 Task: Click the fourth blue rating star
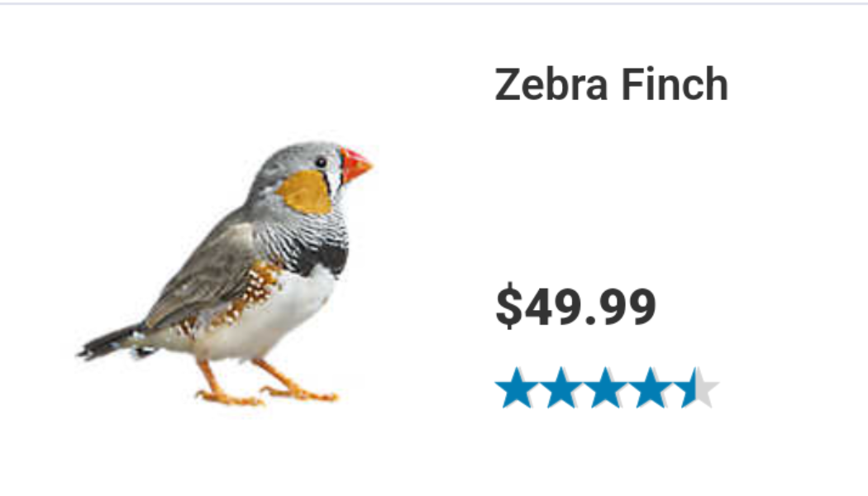point(651,388)
